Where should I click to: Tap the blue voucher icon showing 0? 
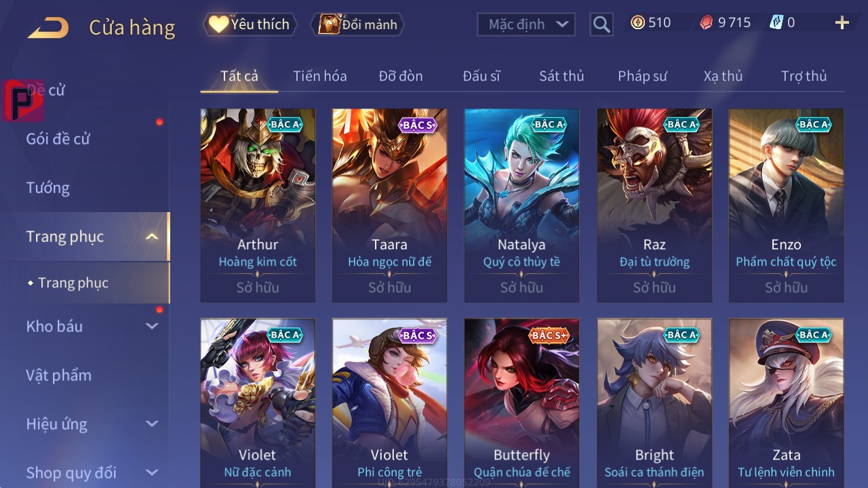776,23
